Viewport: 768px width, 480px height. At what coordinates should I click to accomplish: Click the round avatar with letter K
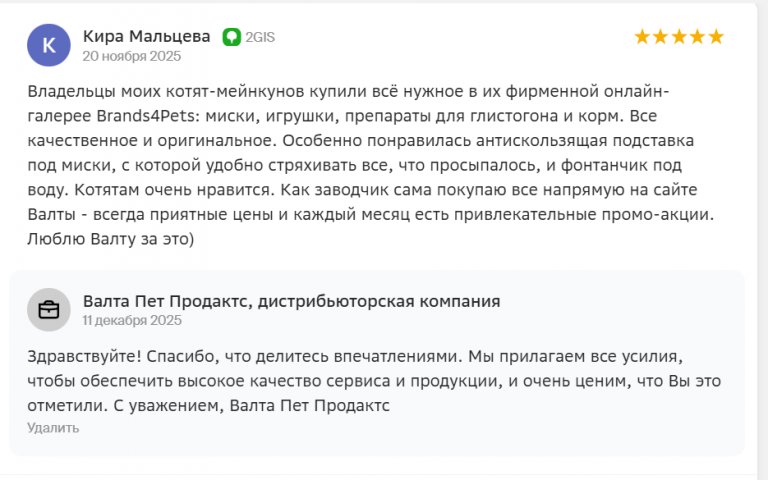pyautogui.click(x=49, y=45)
